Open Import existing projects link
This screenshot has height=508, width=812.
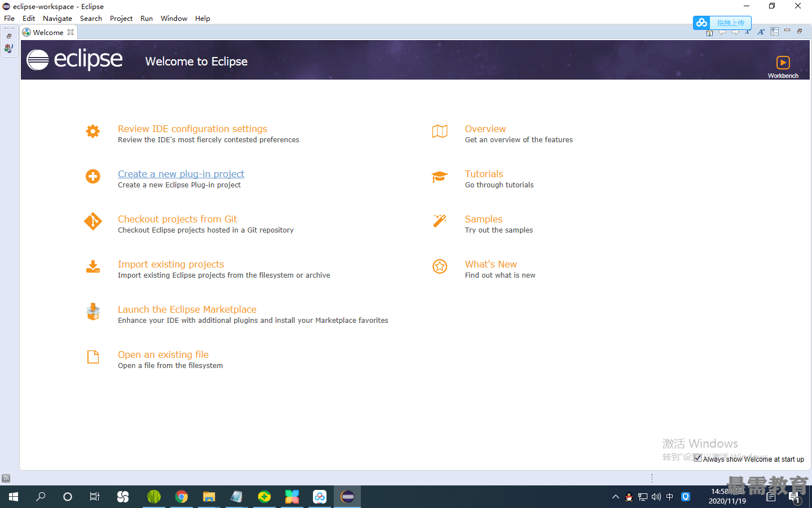tap(171, 264)
